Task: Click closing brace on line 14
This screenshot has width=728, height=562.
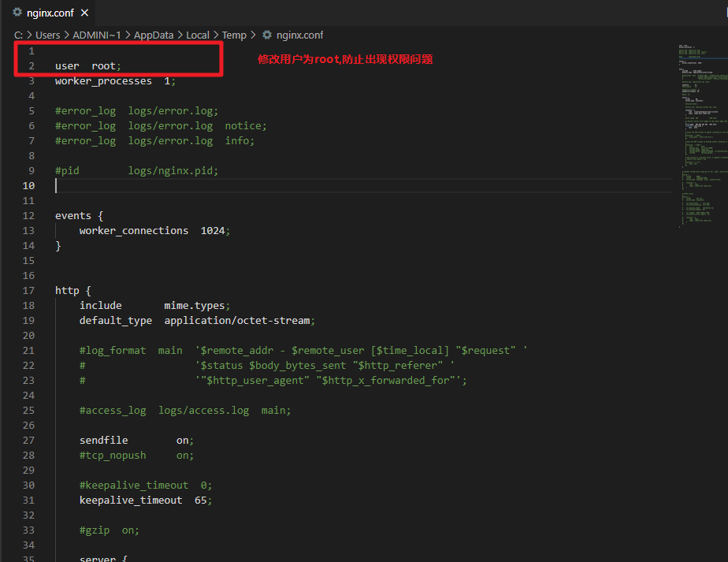Action: point(58,246)
